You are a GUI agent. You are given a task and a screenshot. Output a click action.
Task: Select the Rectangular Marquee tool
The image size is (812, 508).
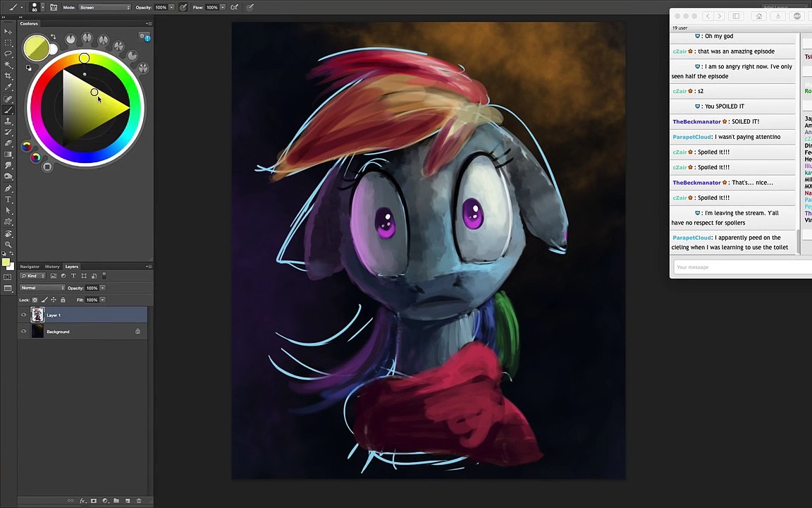pyautogui.click(x=8, y=42)
